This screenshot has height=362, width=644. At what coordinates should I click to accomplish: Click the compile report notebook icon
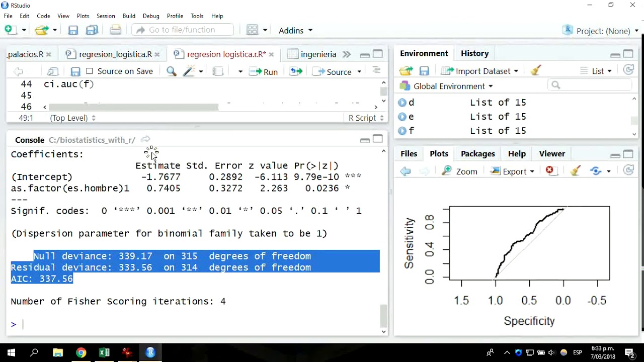click(218, 71)
